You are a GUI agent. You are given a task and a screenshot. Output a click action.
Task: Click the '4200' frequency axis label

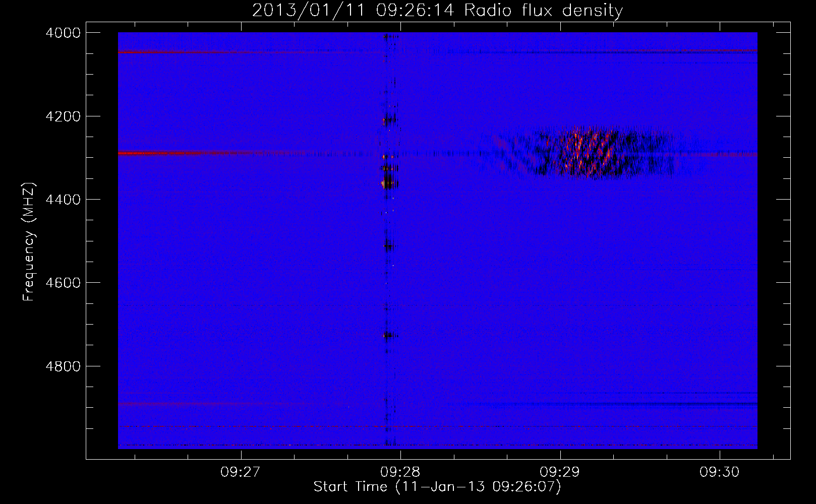63,116
